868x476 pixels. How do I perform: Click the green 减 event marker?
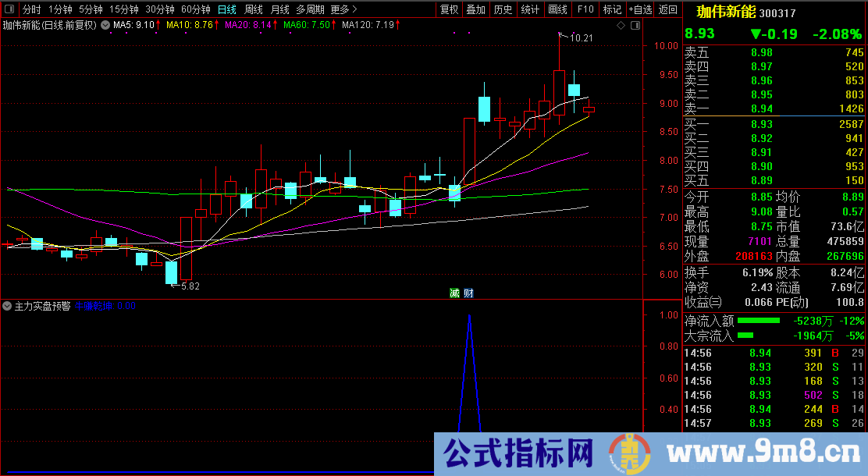click(x=454, y=293)
